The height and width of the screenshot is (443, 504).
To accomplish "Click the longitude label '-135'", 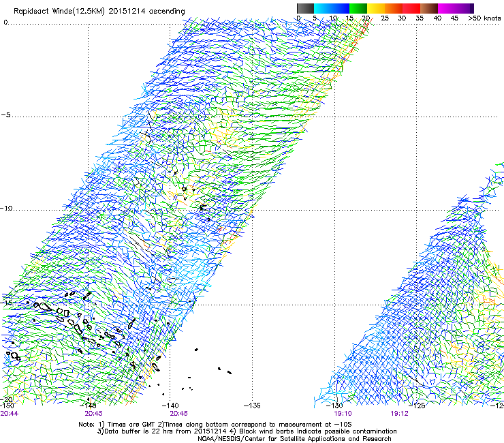I will point(252,406).
